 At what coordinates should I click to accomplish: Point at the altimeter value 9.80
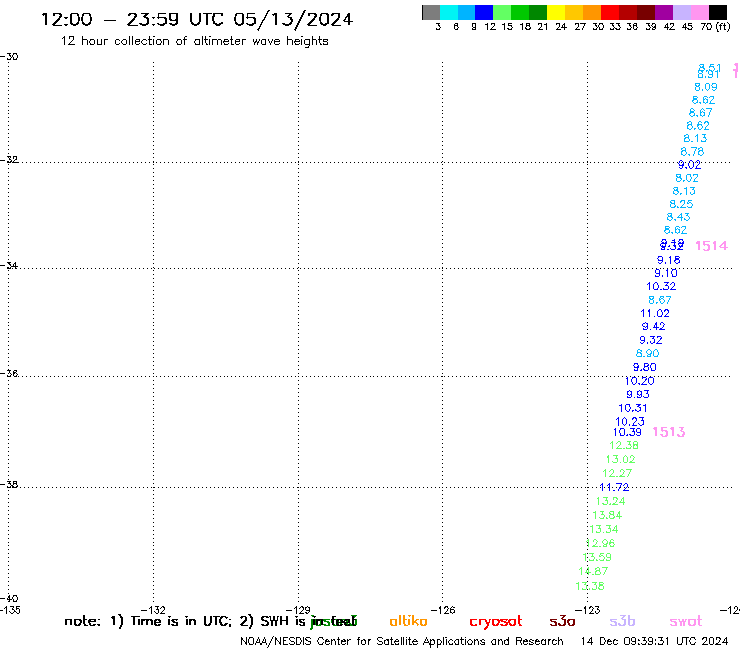click(645, 367)
